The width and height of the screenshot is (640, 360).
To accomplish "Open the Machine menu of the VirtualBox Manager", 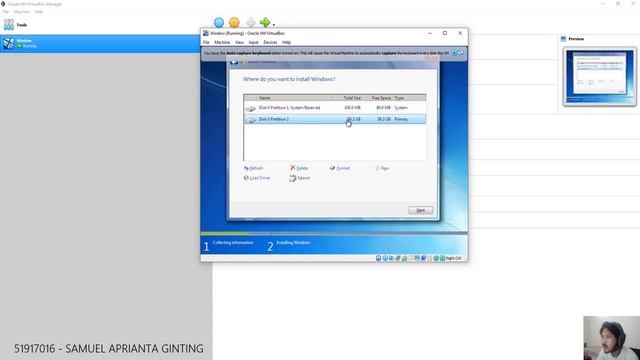I will [x=22, y=12].
